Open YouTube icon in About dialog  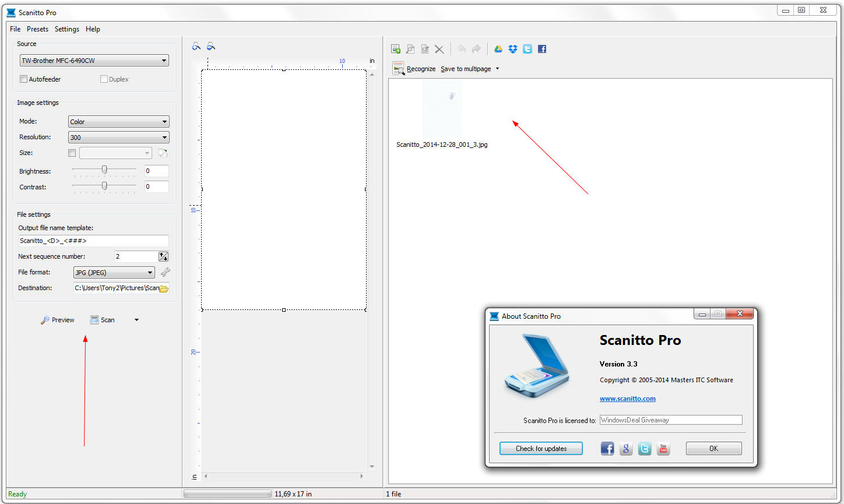click(663, 448)
